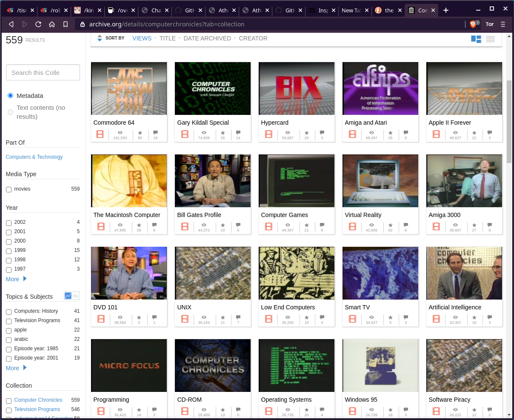Open the Brave Shields lion icon
This screenshot has width=514, height=420.
[x=473, y=24]
